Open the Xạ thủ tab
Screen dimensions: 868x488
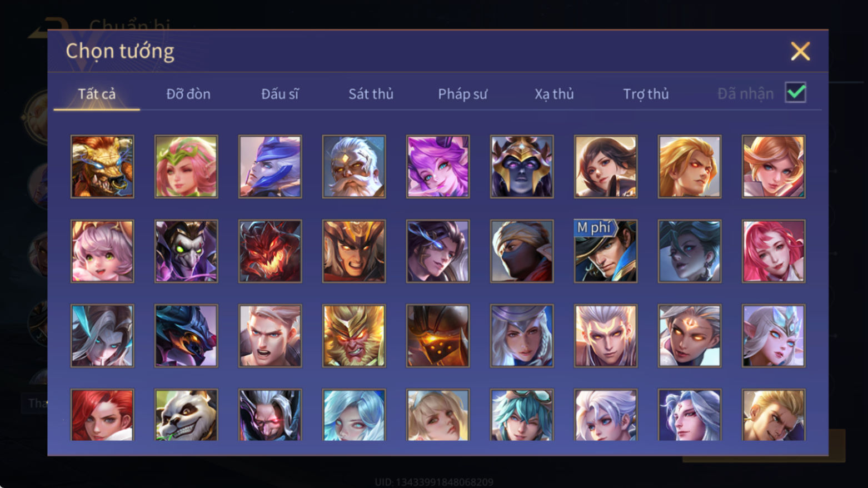click(x=554, y=94)
